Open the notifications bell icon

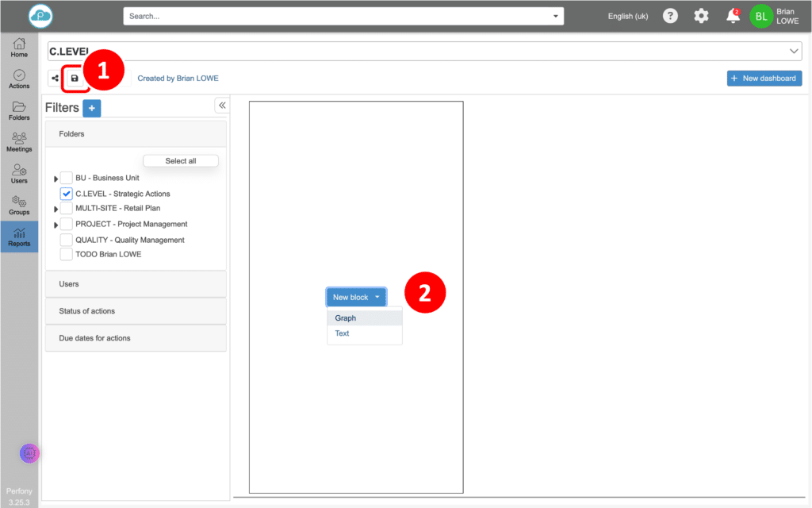click(x=733, y=16)
